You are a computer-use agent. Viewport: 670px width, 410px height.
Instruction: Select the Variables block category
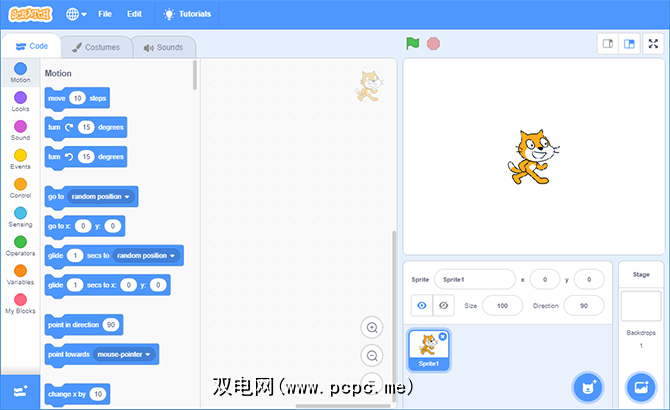click(x=21, y=275)
